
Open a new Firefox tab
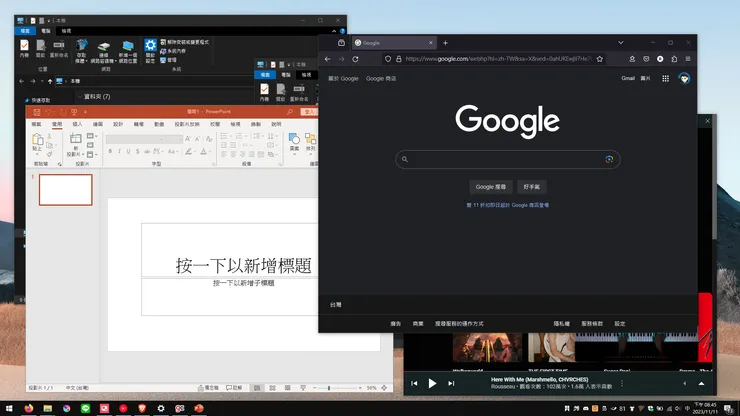tap(445, 43)
